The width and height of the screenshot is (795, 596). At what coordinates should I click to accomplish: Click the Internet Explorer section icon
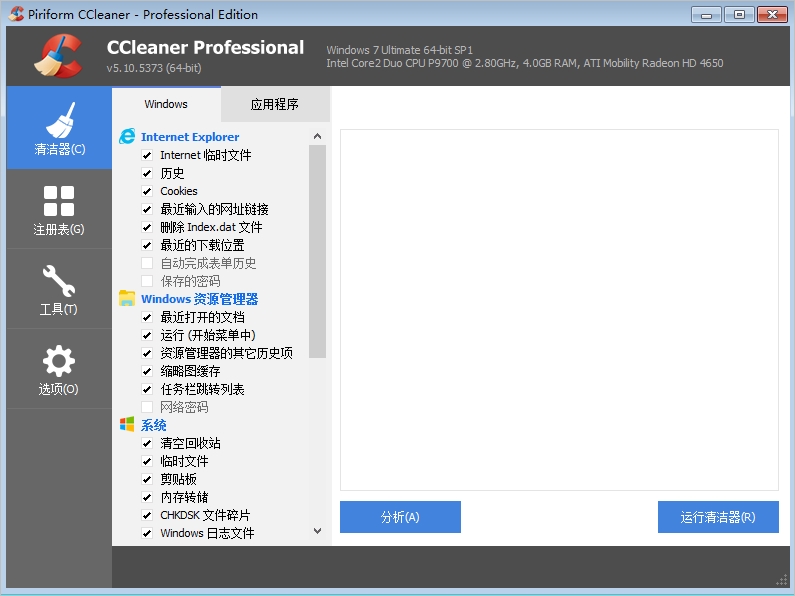tap(127, 136)
